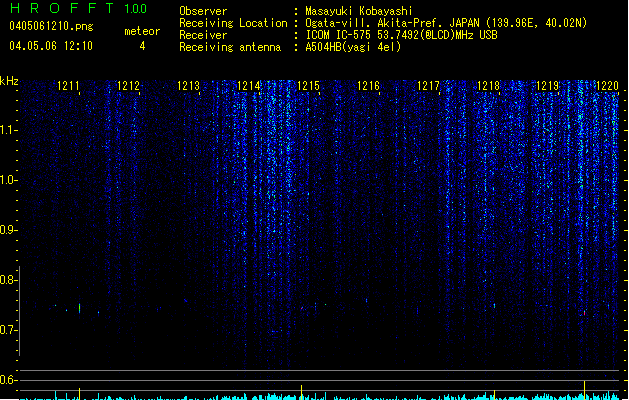The width and height of the screenshot is (629, 400).
Task: Click time marker 1215
Action: click(x=308, y=86)
